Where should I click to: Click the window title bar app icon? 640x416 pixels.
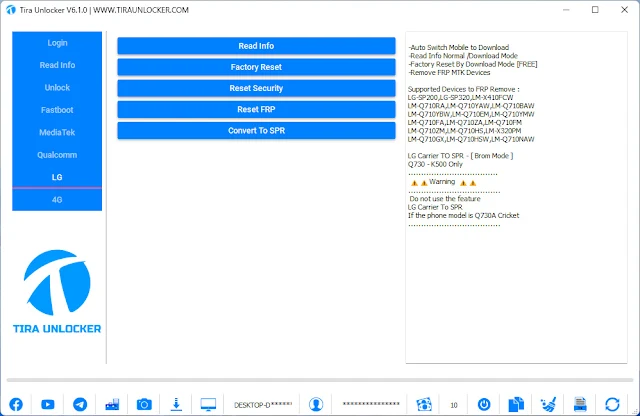(11, 10)
